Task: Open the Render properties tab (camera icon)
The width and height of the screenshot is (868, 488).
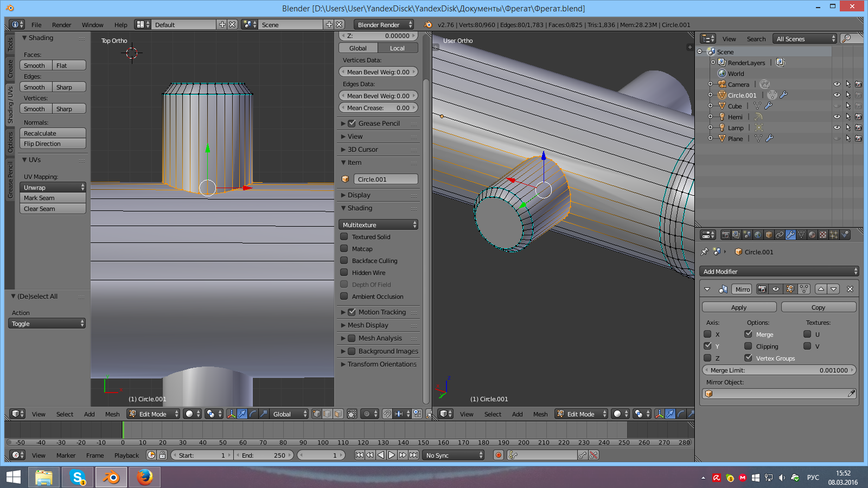Action: click(x=725, y=235)
